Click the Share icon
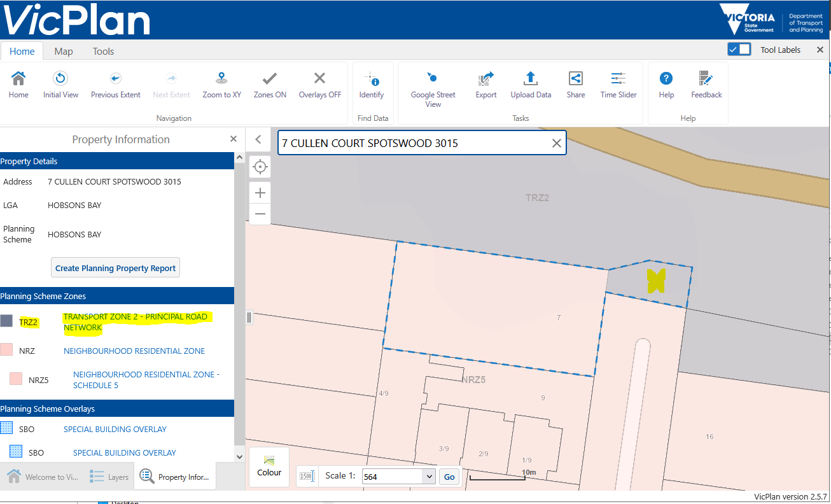Viewport: 831px width, 504px height. click(x=575, y=79)
